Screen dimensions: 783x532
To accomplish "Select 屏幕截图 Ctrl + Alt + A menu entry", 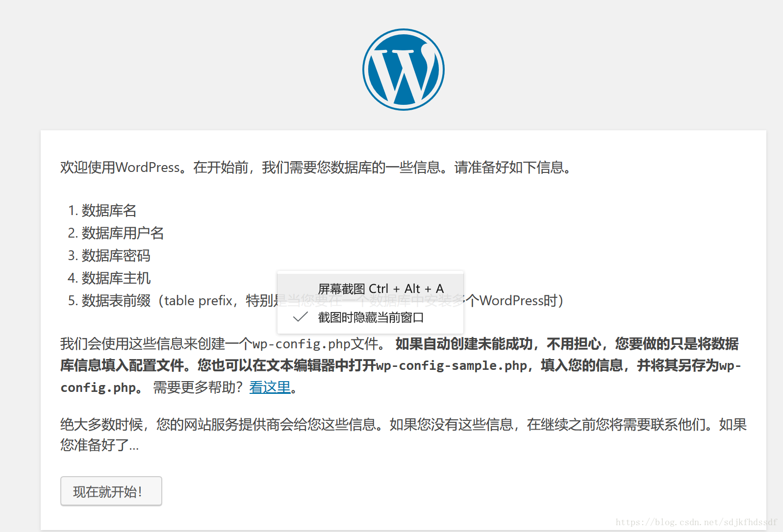I will 370,289.
